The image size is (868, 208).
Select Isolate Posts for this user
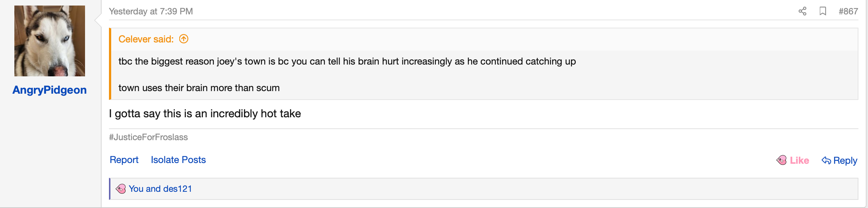[x=178, y=160]
